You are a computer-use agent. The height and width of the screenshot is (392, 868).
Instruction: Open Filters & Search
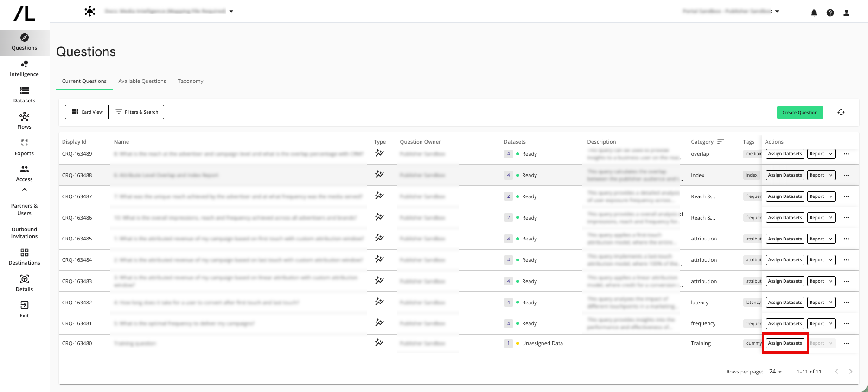pos(136,112)
